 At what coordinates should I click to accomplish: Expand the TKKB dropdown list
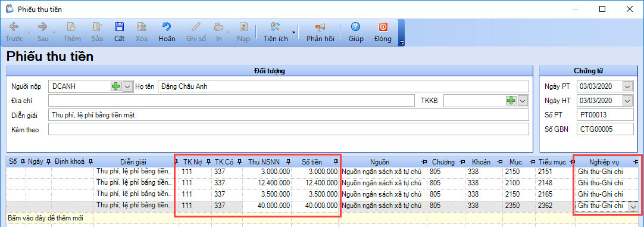click(523, 101)
